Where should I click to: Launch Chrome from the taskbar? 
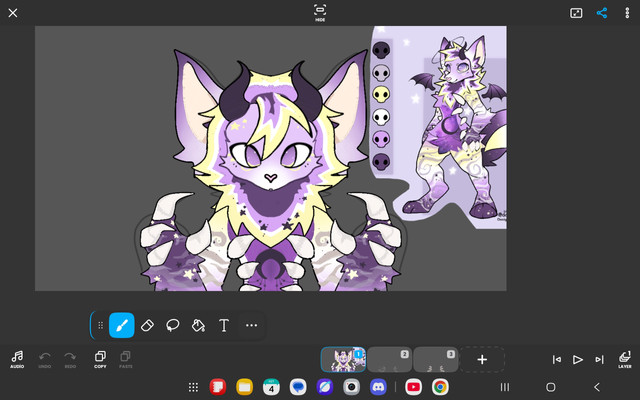(440, 387)
